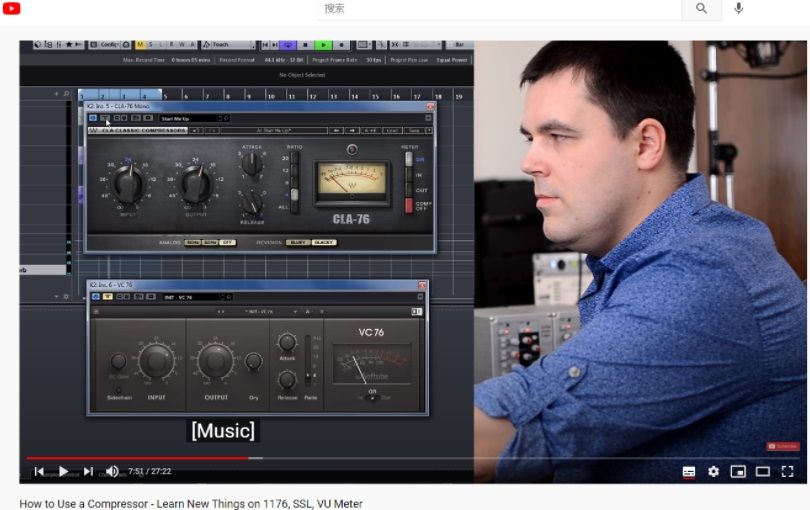
Task: Skip to the next video
Action: pyautogui.click(x=88, y=471)
